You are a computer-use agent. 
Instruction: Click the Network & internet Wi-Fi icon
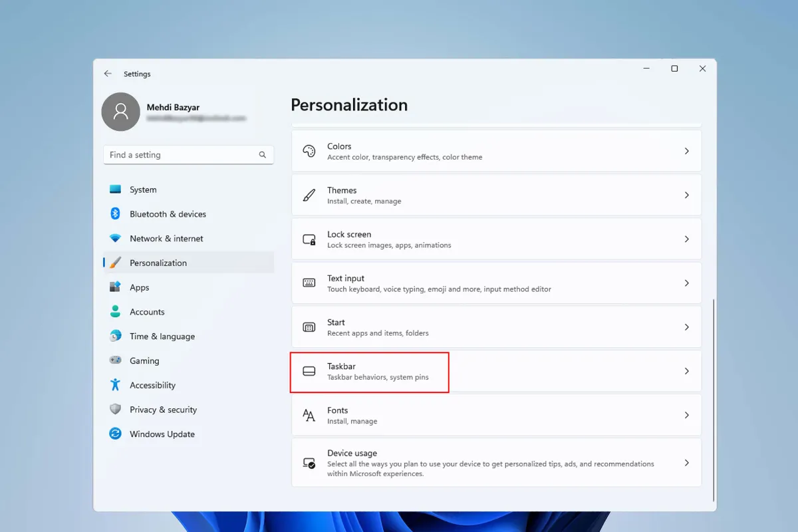115,238
